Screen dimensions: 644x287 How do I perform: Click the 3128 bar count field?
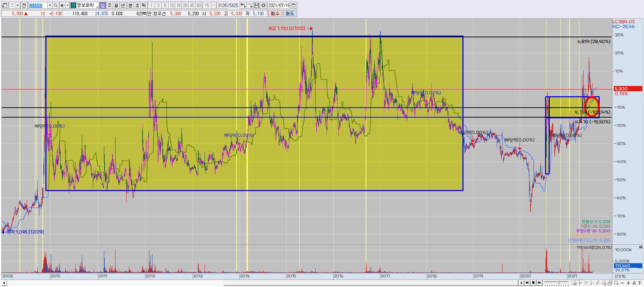point(222,5)
